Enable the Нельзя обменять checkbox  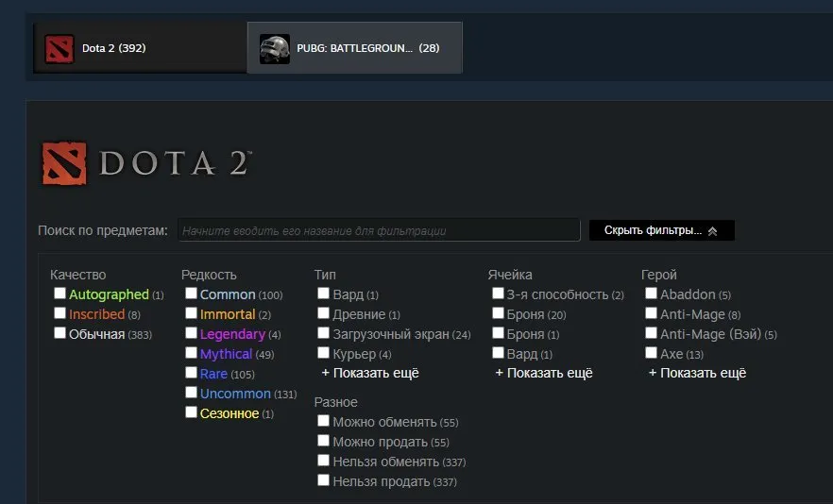[x=324, y=460]
